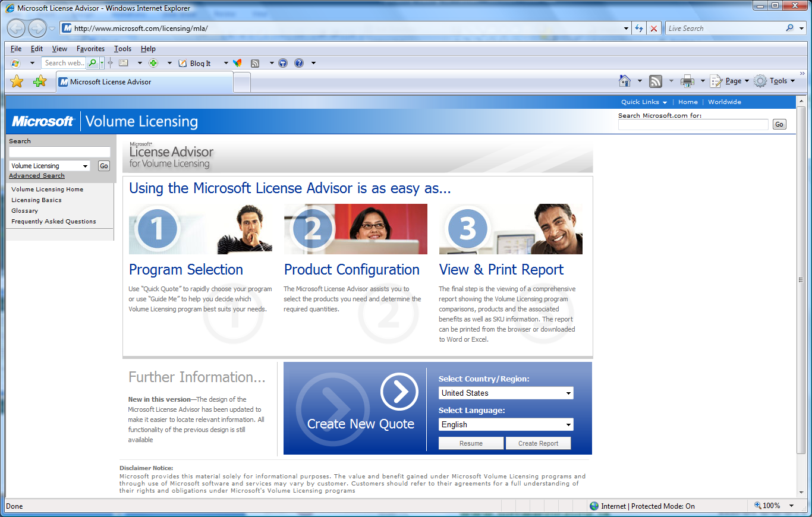Open the zoom level dropdown arrow in status bar

(x=791, y=506)
